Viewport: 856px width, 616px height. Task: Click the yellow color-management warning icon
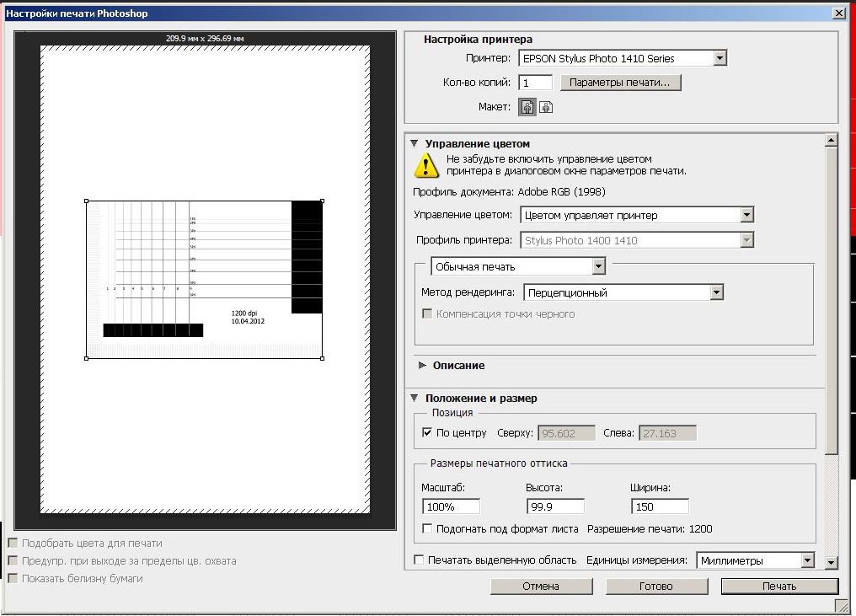(x=426, y=165)
